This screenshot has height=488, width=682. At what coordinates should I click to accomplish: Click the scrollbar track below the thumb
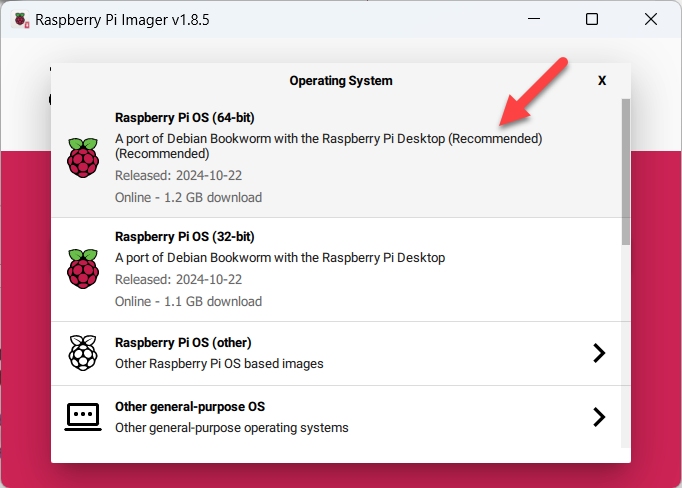coord(625,346)
